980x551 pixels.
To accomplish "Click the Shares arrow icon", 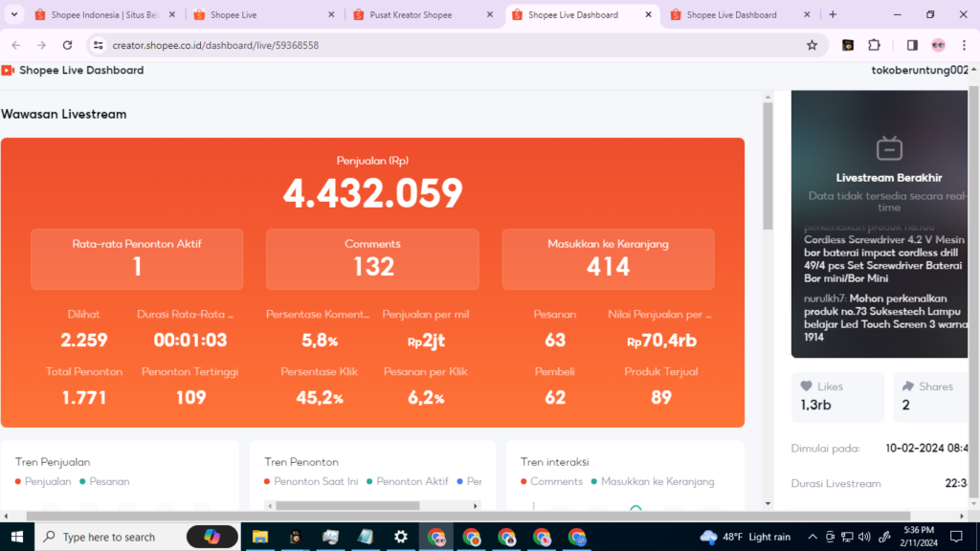I will pos(908,386).
